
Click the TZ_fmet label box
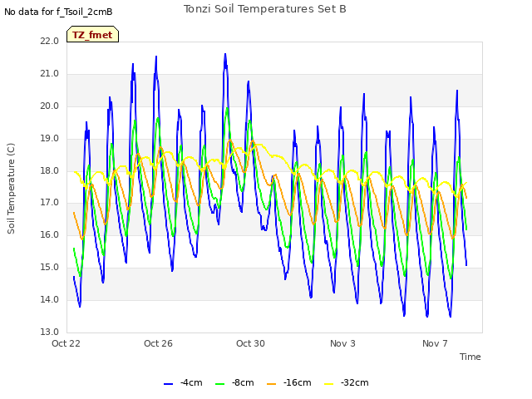click(x=92, y=34)
